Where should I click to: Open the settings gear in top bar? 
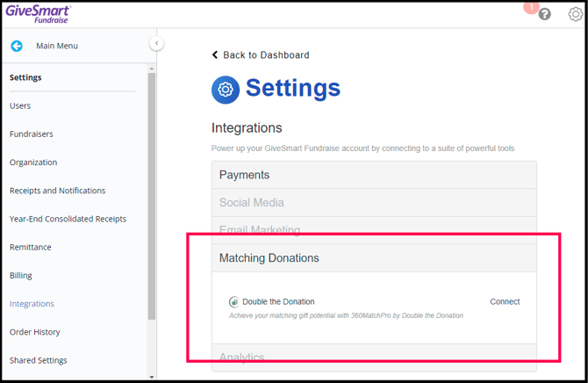pyautogui.click(x=575, y=14)
